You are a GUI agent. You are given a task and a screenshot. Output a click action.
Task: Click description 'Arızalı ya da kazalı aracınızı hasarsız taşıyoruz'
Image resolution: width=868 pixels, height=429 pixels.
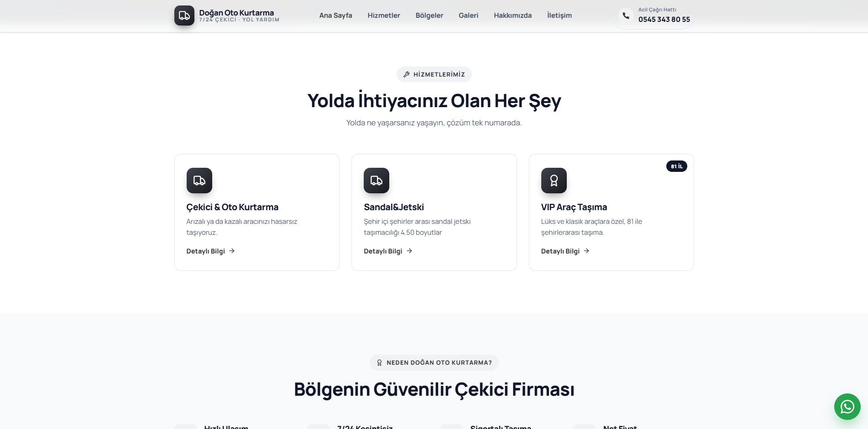point(242,227)
